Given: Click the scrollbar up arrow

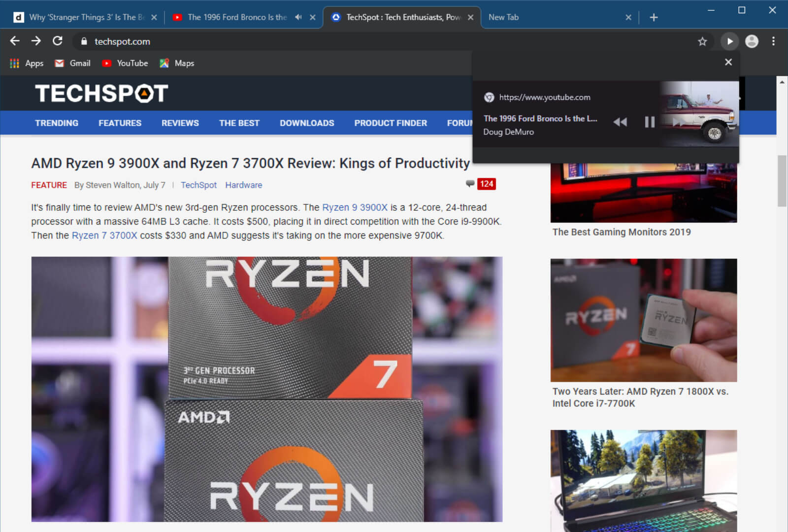Looking at the screenshot, I should coord(782,82).
